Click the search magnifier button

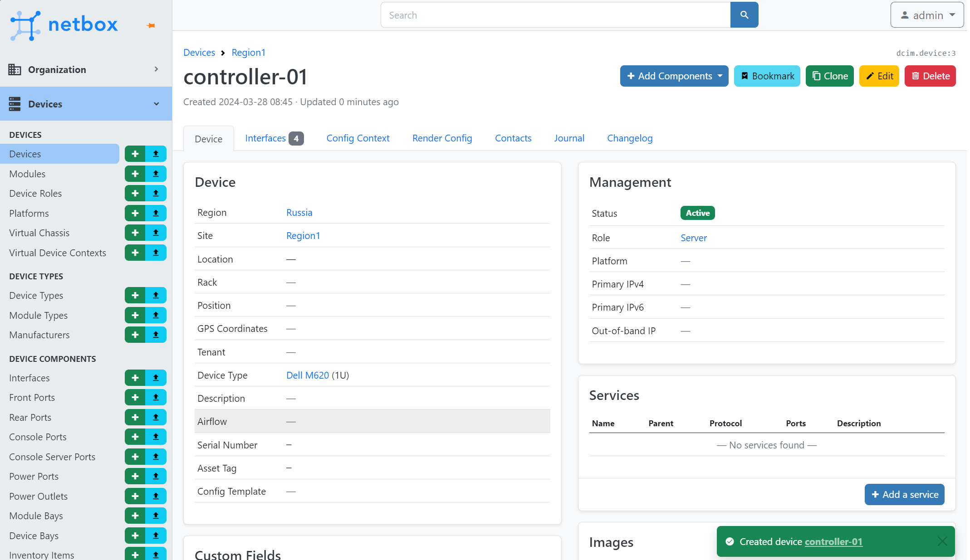point(744,15)
